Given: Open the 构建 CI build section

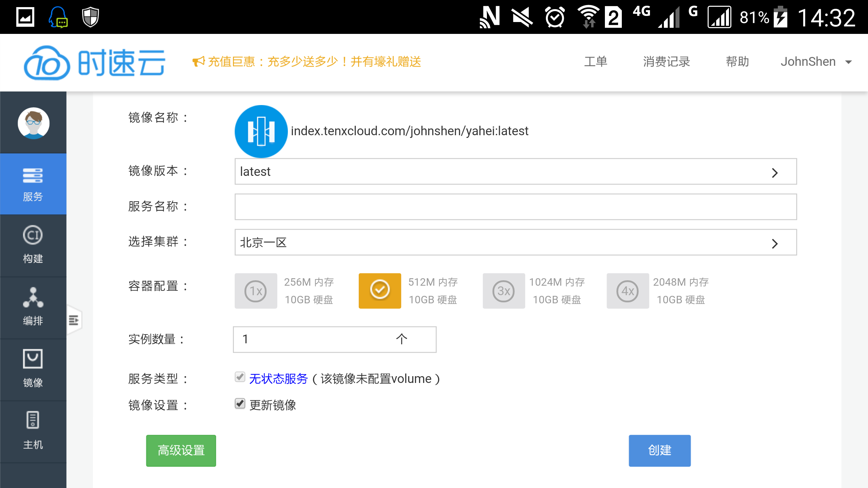Looking at the screenshot, I should click(33, 245).
